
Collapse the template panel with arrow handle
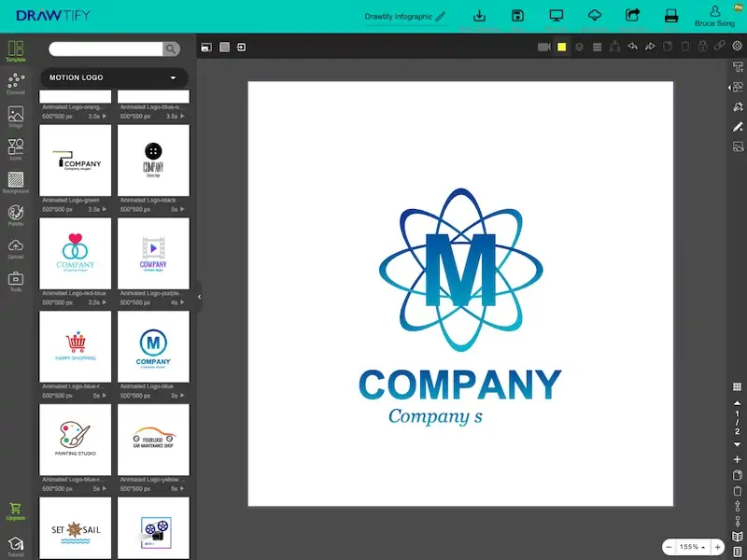(199, 297)
